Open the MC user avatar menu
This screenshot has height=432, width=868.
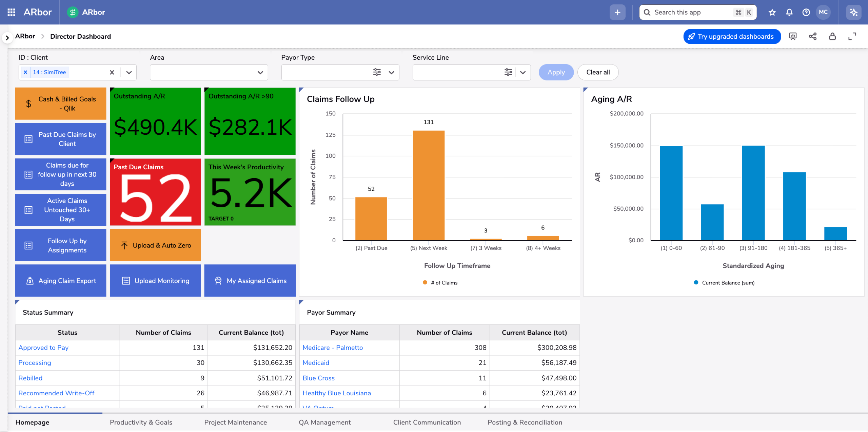823,12
